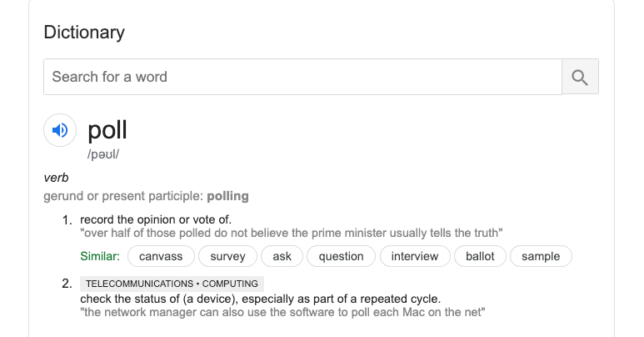Click the headword poll
The height and width of the screenshot is (337, 644).
click(x=107, y=129)
